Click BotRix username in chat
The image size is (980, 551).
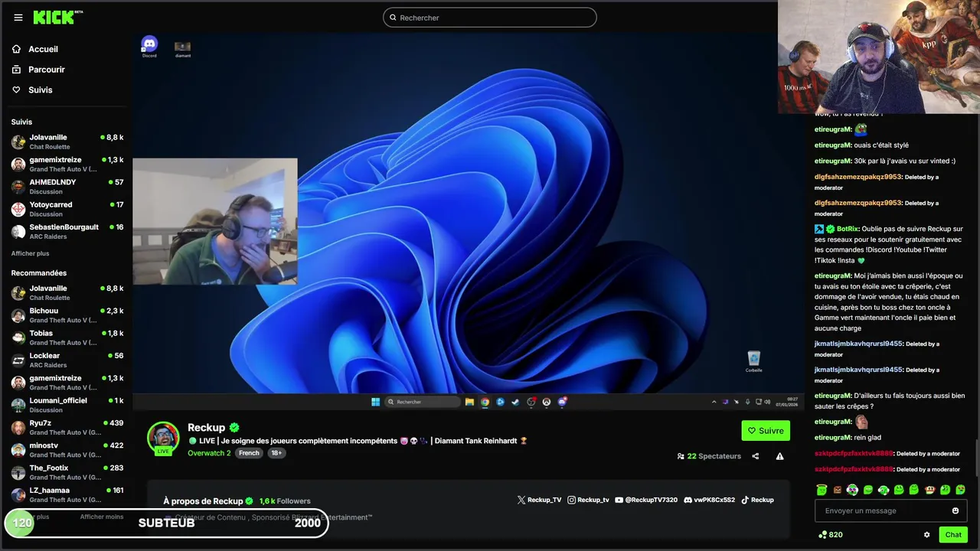click(x=848, y=229)
